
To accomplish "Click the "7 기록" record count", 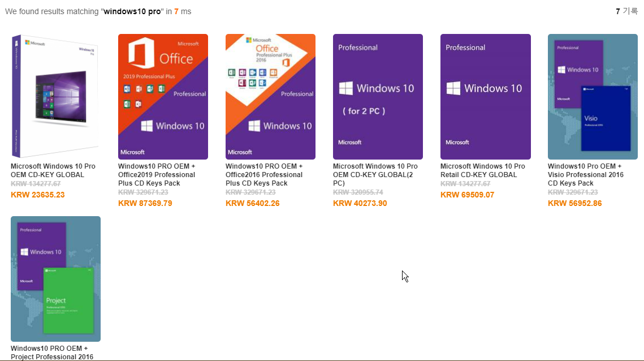I will [626, 11].
